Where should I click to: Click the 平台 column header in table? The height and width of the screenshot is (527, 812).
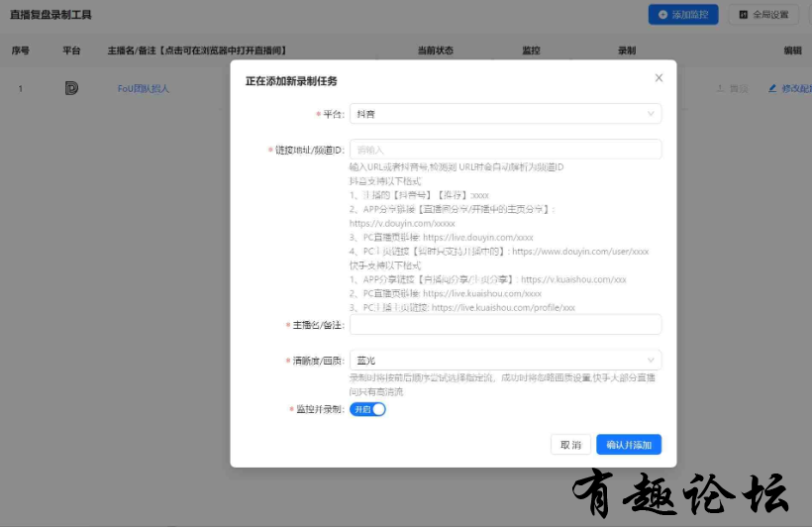(x=71, y=51)
